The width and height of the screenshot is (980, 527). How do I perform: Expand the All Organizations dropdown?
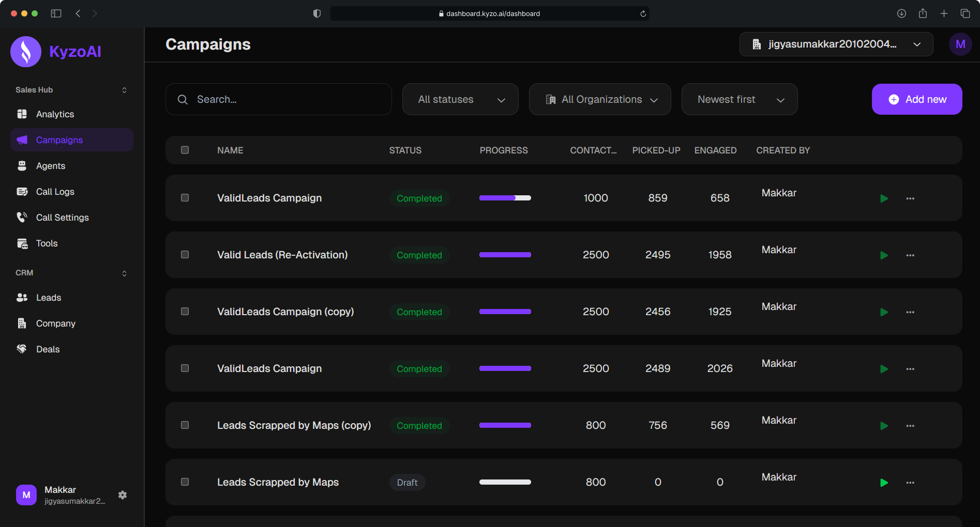click(600, 100)
